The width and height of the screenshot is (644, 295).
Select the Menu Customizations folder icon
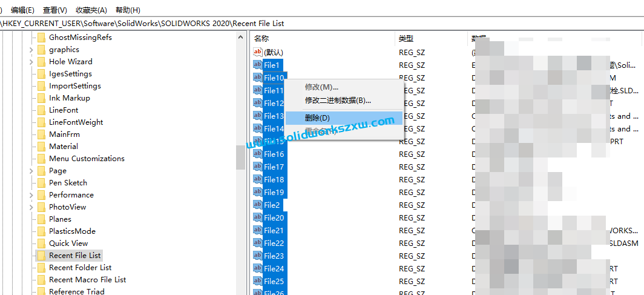(x=41, y=159)
